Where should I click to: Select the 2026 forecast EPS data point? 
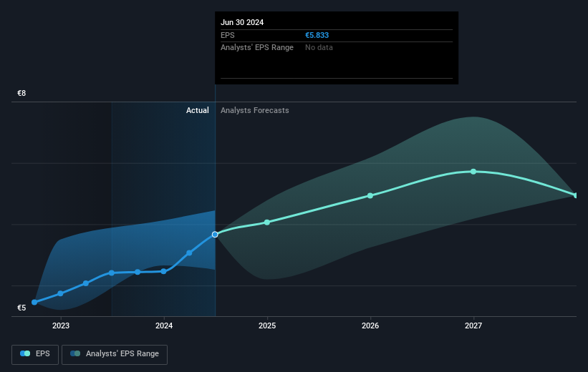(370, 195)
